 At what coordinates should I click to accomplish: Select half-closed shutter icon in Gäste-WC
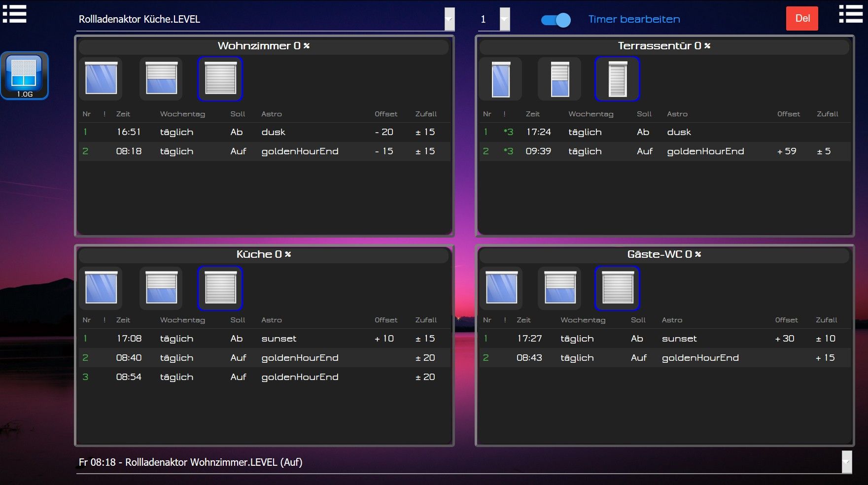click(559, 288)
